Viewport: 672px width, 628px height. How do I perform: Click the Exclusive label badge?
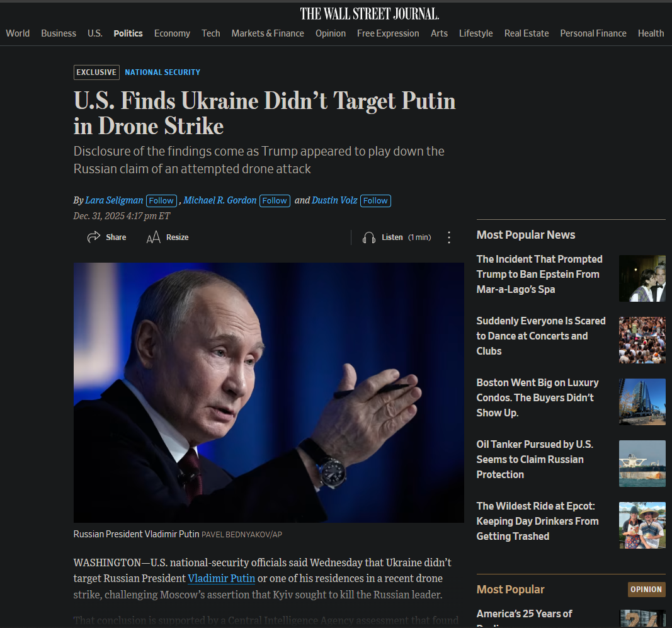point(96,72)
